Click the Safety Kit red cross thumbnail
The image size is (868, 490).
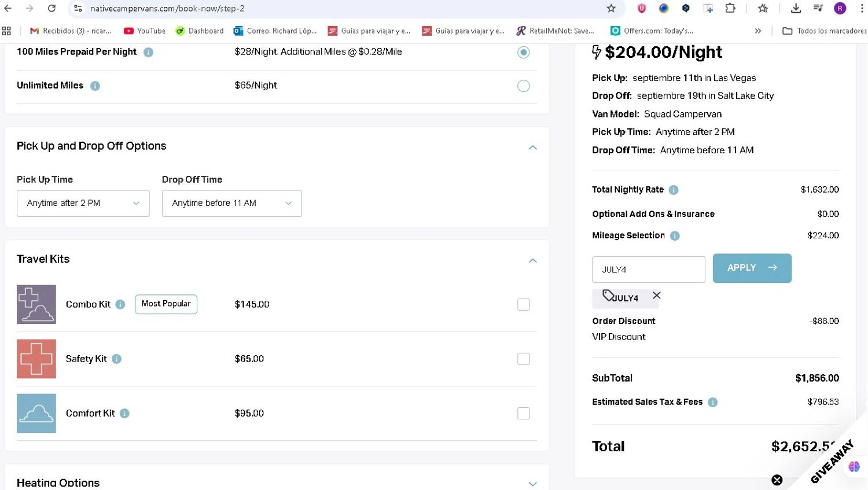tap(36, 359)
